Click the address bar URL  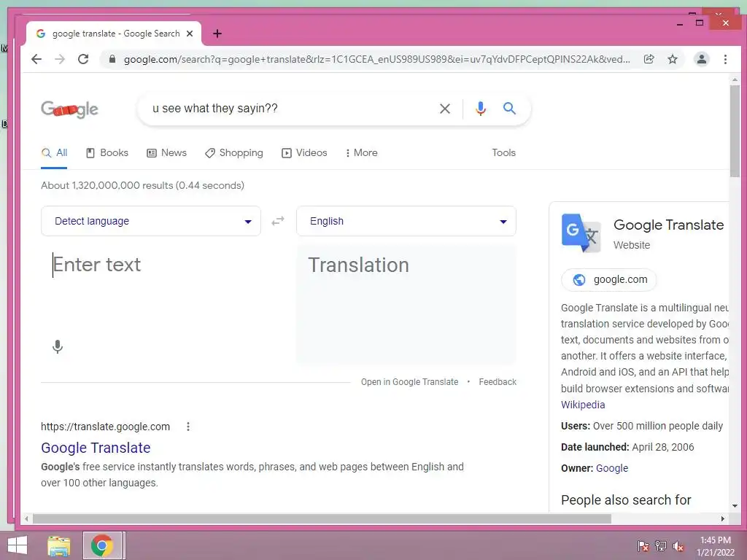tap(376, 59)
